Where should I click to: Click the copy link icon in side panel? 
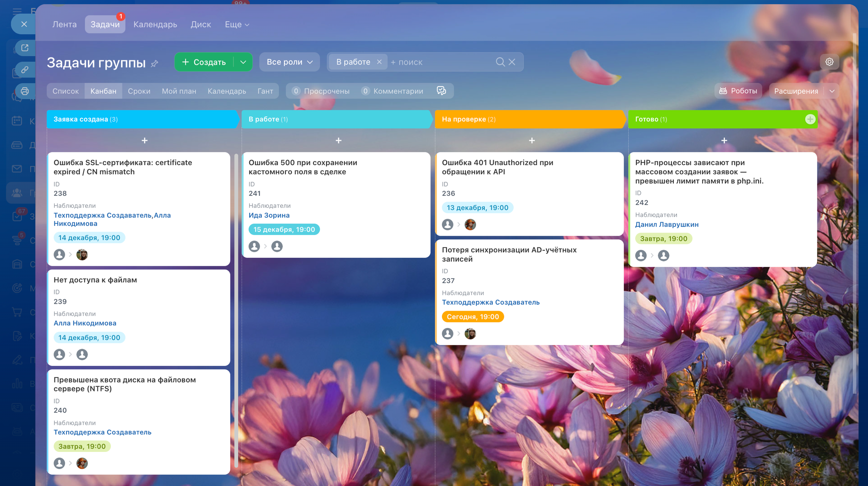[x=25, y=69]
